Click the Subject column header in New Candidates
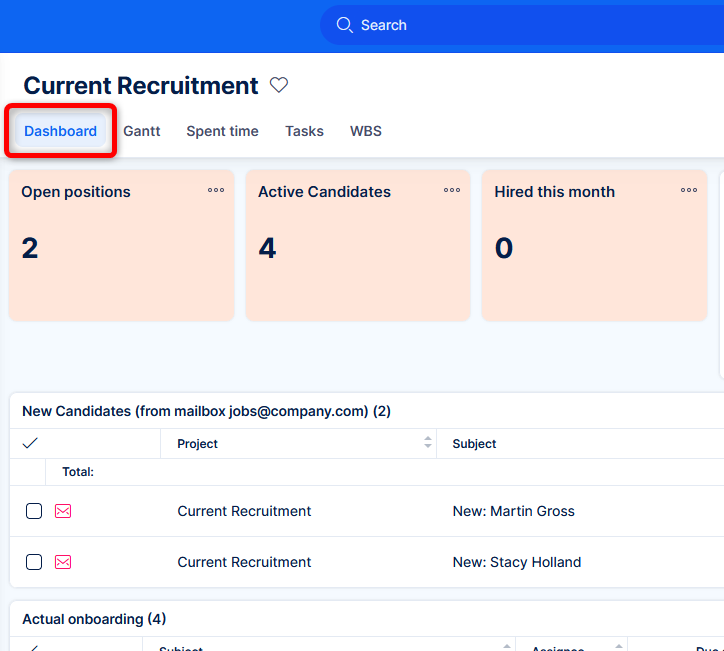This screenshot has width=724, height=651. tap(474, 444)
